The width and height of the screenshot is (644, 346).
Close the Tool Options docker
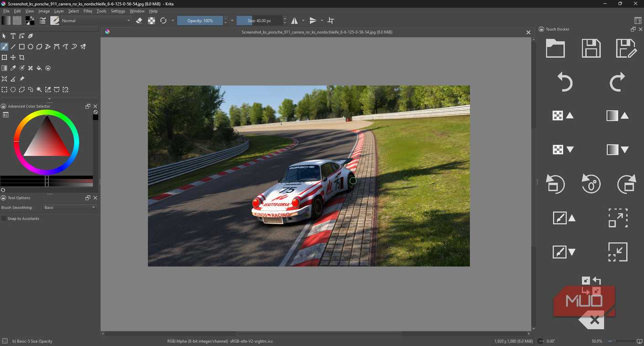[95, 198]
